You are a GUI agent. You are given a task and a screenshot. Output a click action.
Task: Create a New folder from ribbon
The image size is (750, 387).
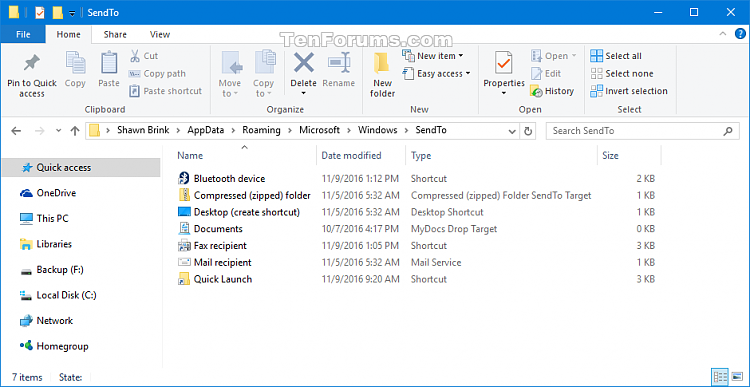[x=382, y=75]
